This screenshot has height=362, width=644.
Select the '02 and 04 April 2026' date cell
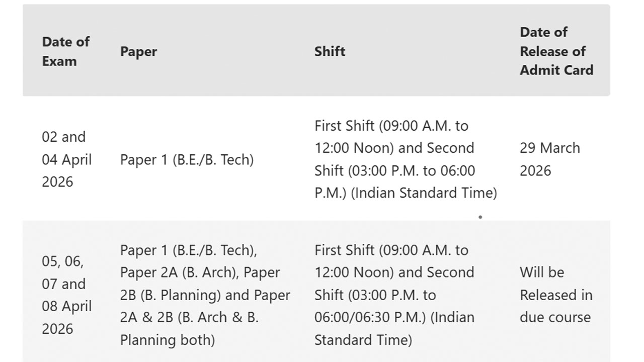coord(67,159)
